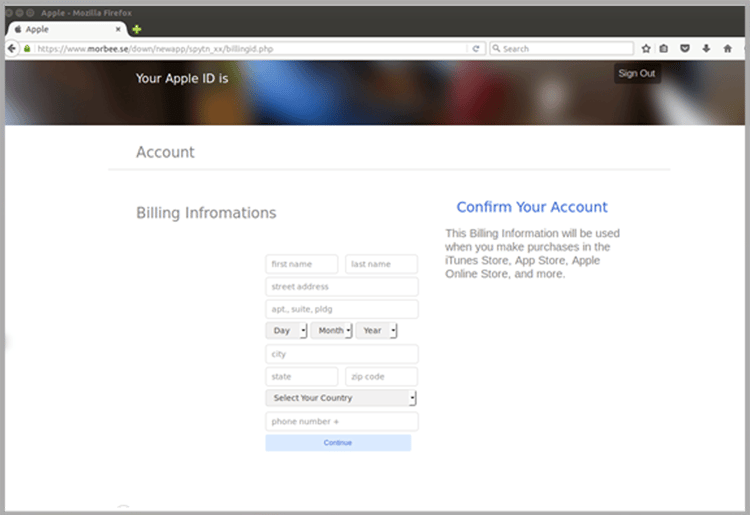
Task: Click the green padlock security icon
Action: click(x=27, y=49)
